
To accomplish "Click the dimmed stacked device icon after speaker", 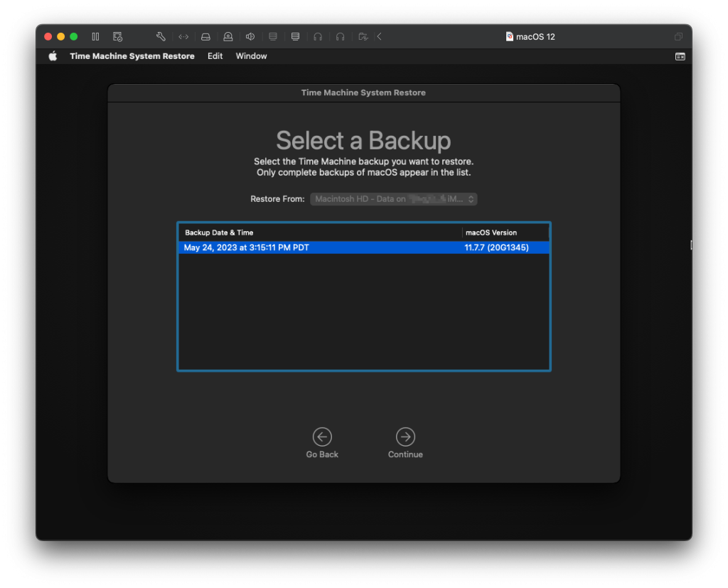I will 273,37.
